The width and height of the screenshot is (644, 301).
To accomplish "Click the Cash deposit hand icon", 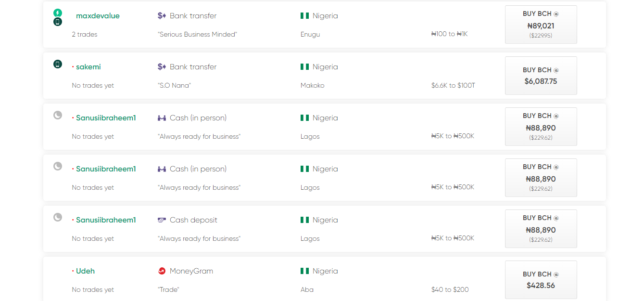I will point(162,220).
